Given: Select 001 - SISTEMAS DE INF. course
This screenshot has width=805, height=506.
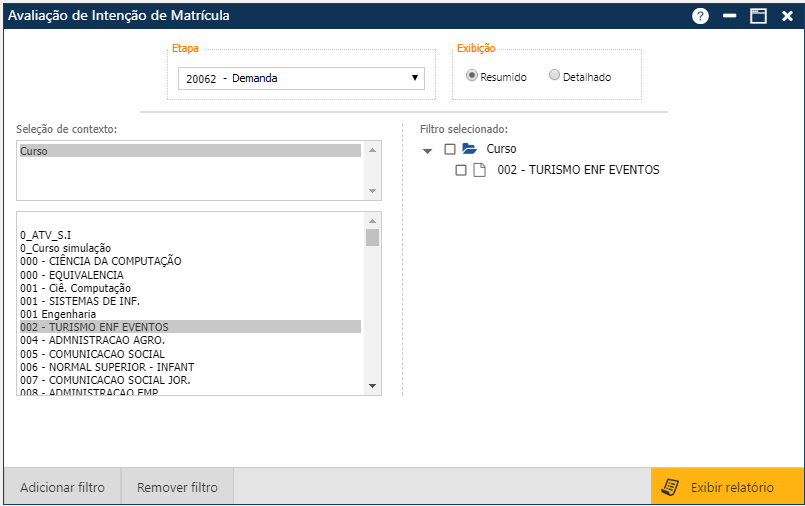Looking at the screenshot, I should (80, 301).
